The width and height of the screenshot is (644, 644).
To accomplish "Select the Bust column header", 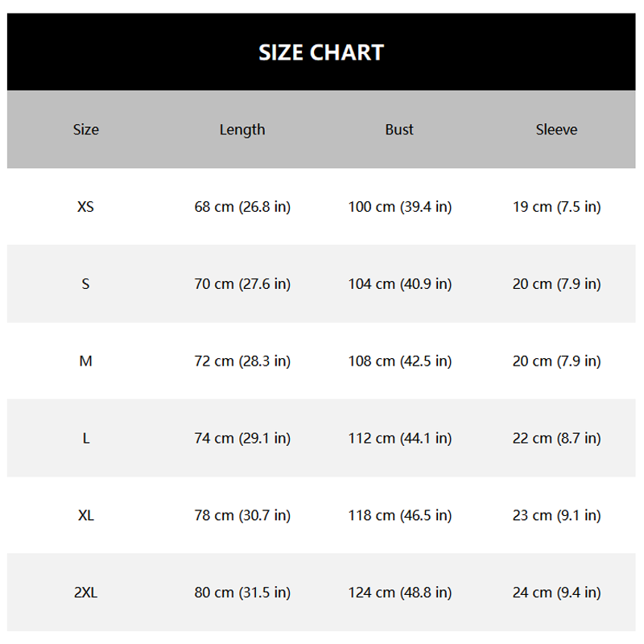I will coord(399,130).
